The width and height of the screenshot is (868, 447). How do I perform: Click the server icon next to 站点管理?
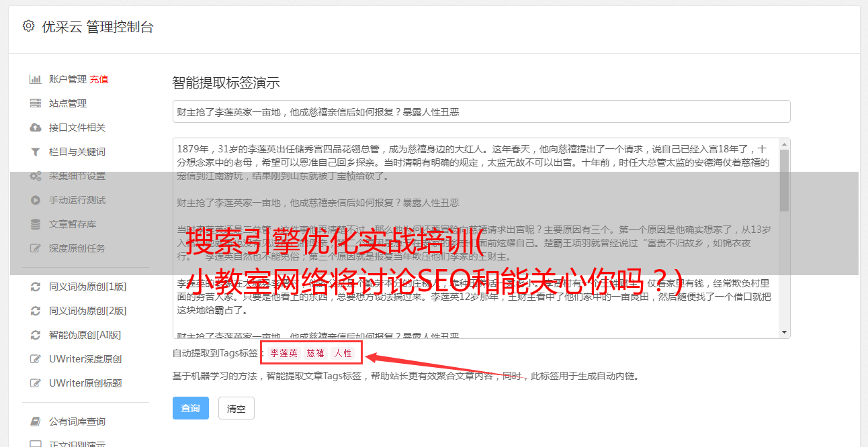36,103
